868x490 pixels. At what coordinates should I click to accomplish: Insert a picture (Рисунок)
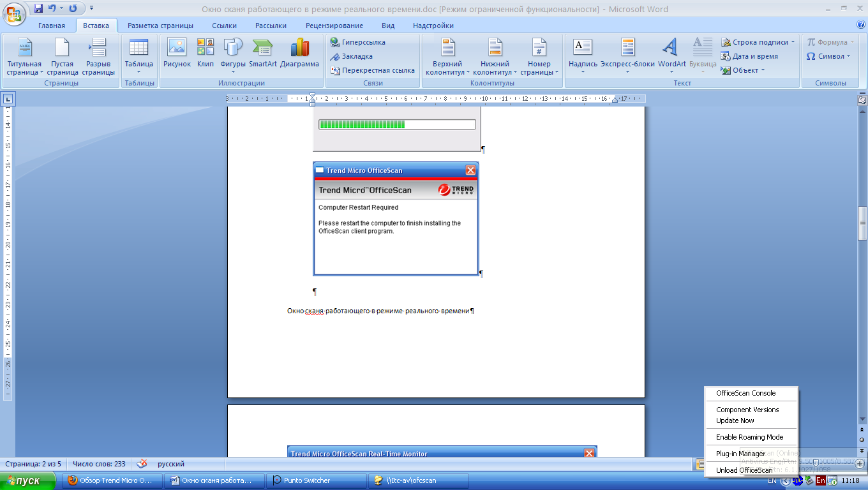pyautogui.click(x=177, y=53)
